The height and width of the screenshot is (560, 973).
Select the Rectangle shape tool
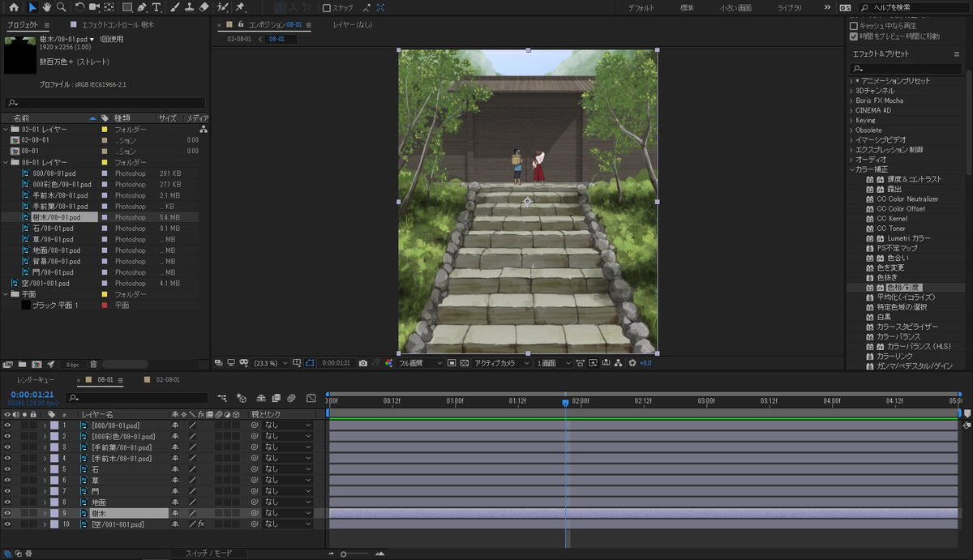pyautogui.click(x=127, y=7)
